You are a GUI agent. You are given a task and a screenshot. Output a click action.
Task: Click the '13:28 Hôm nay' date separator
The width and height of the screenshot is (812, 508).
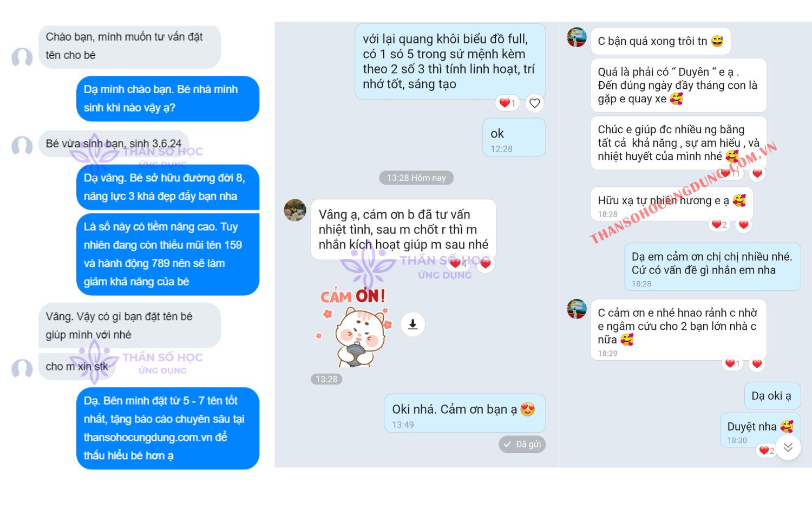tap(416, 178)
